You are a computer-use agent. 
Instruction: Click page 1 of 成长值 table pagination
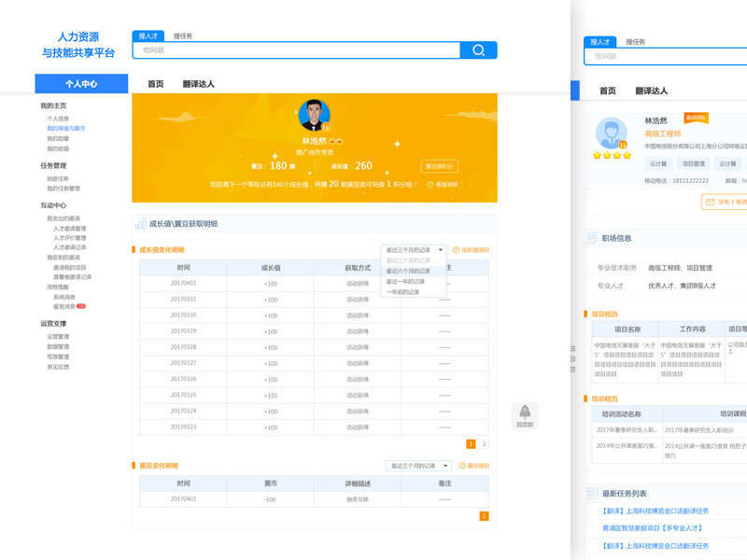coord(471,444)
